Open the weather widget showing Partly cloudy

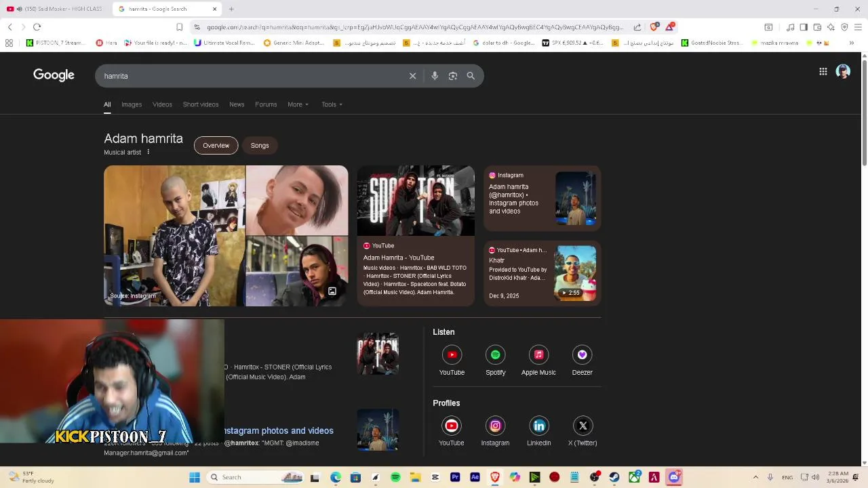coord(31,477)
